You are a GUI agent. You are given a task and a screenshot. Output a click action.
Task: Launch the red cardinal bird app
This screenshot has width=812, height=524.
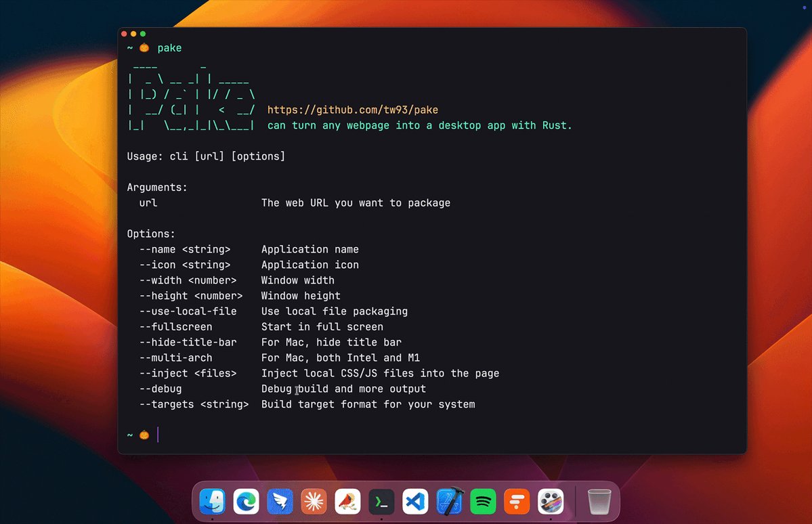coord(348,502)
